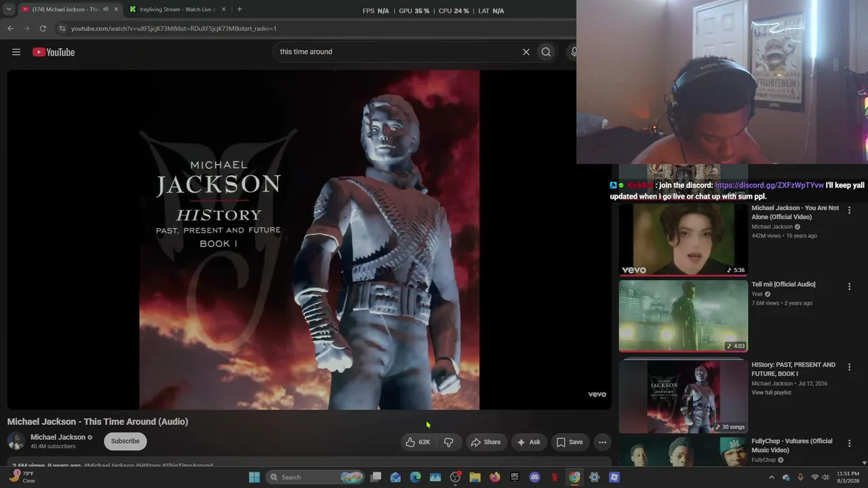Open Task View on the taskbar
The width and height of the screenshot is (868, 488).
click(376, 477)
